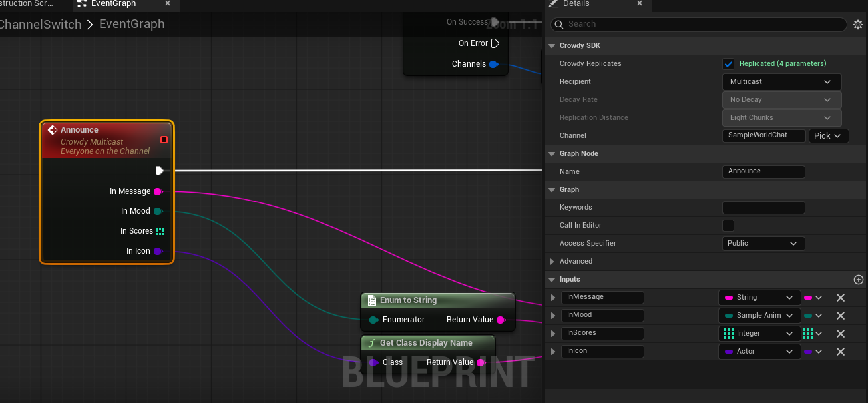Viewport: 868px width, 403px height.
Task: Click the Class input pin
Action: click(374, 362)
